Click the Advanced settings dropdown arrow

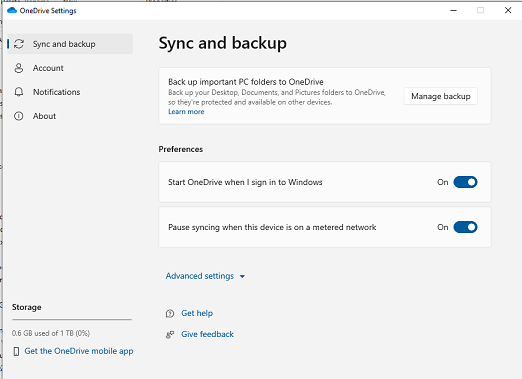tap(242, 276)
